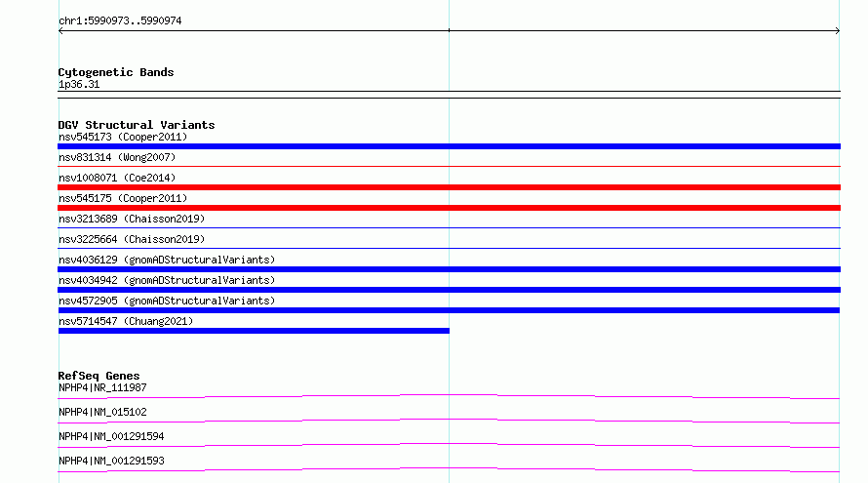Click the magenta line for NPHP4|NM_015102
The width and height of the screenshot is (868, 483).
point(449,421)
